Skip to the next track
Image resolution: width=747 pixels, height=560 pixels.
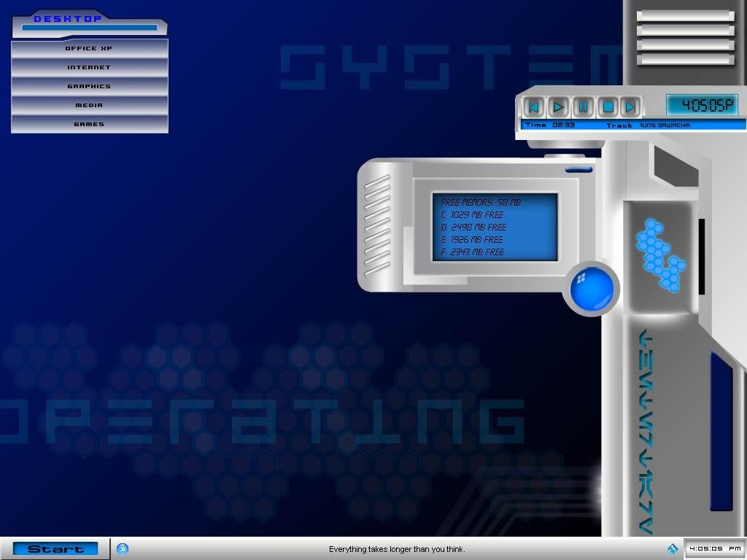(x=631, y=106)
